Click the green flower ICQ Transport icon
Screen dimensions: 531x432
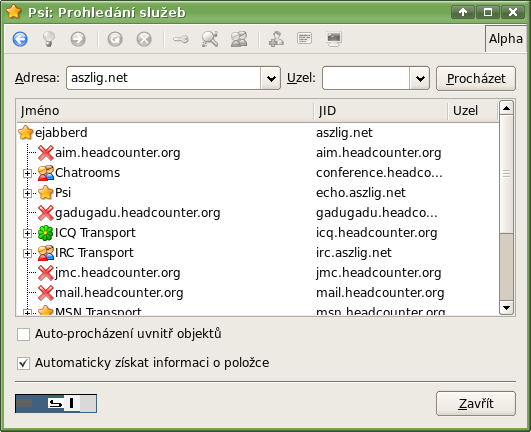tap(46, 233)
